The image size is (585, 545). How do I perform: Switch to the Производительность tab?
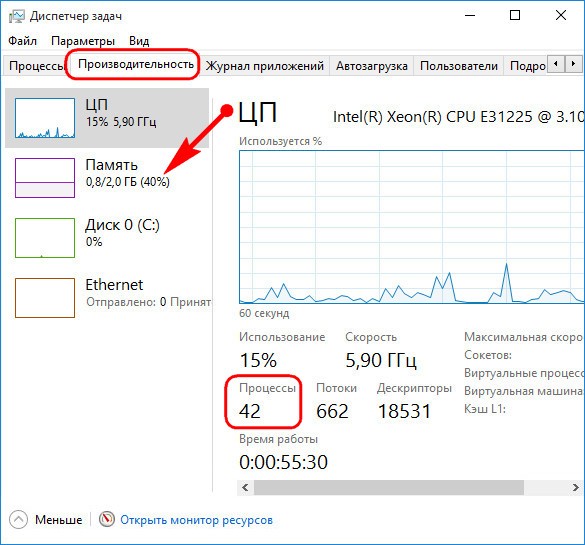pos(135,64)
